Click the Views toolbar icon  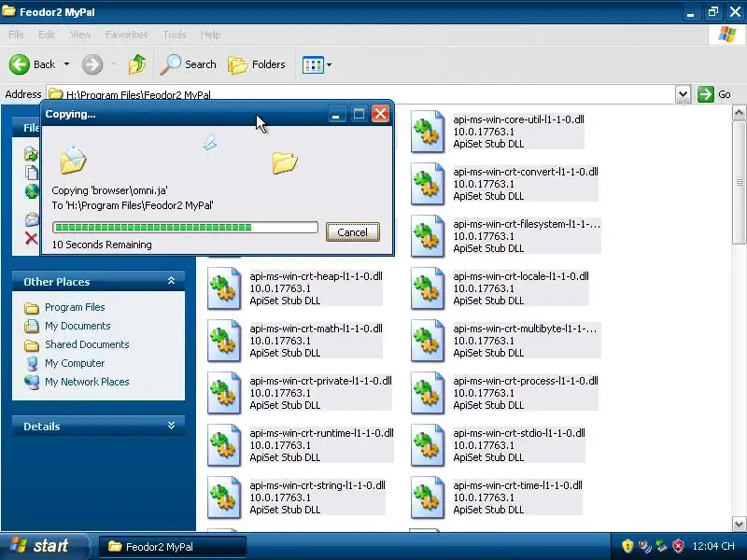click(313, 64)
